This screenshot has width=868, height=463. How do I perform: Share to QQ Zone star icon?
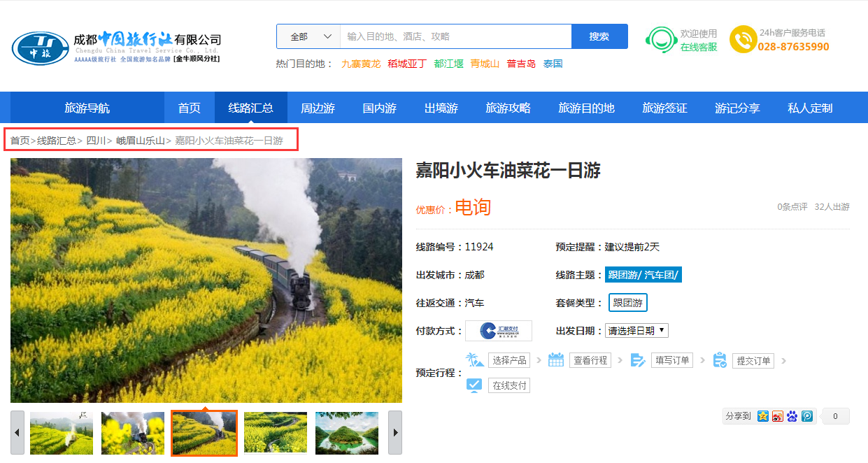[x=763, y=416]
